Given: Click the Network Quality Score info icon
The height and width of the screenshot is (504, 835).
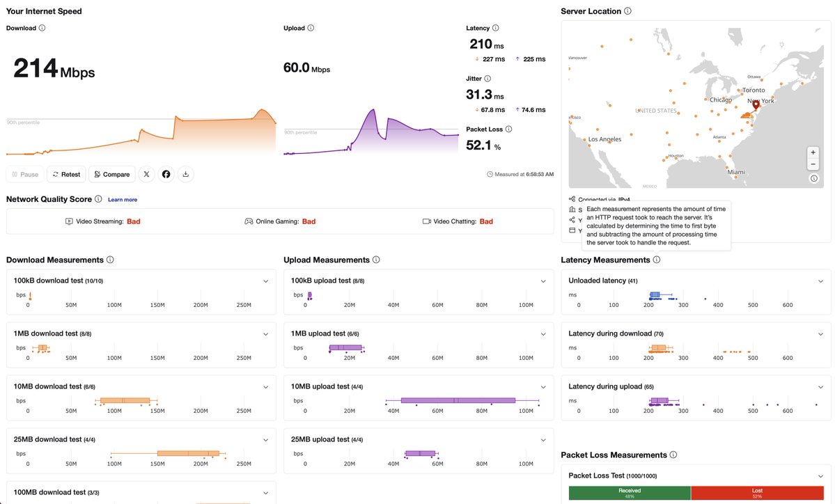Looking at the screenshot, I should click(x=98, y=199).
